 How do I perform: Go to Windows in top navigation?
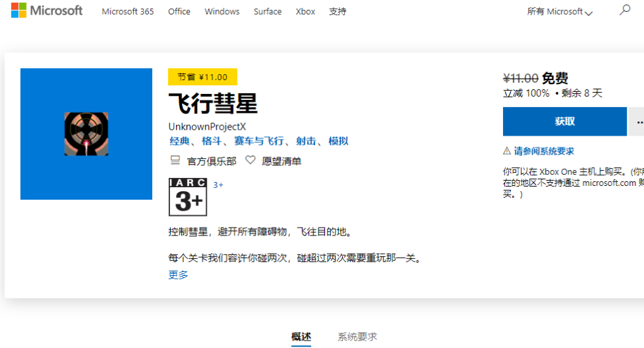point(222,11)
